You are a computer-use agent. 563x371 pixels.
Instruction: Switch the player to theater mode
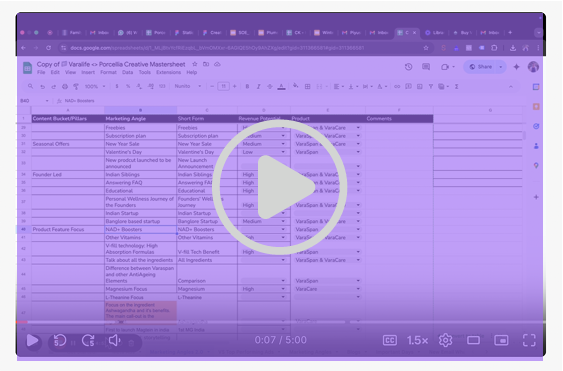click(x=473, y=340)
